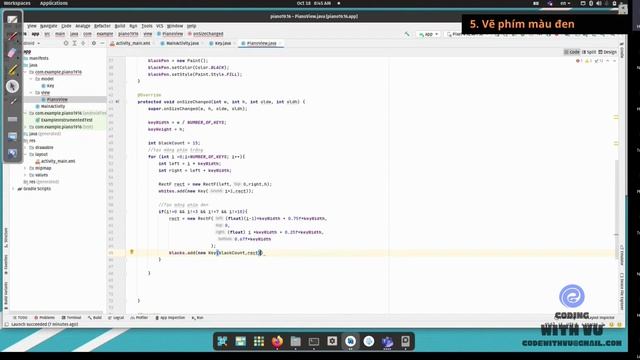
Task: Switch editor to Split view mode
Action: click(x=589, y=52)
